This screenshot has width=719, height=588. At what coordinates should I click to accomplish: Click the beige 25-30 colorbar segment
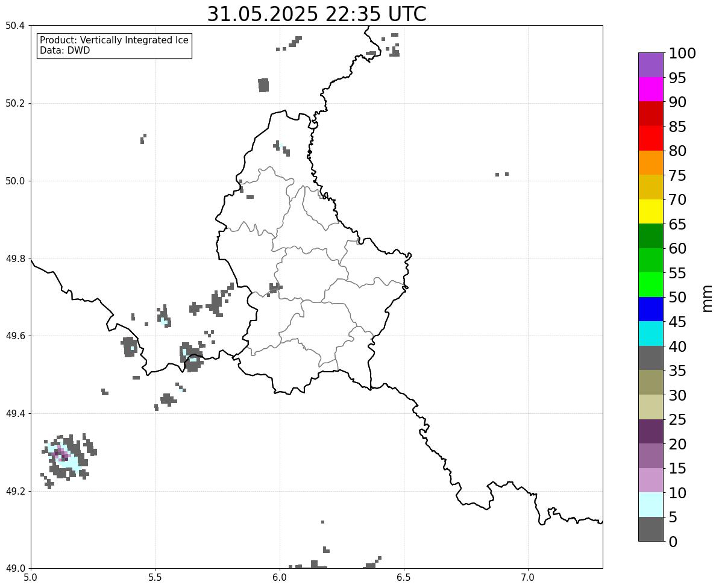click(x=651, y=407)
